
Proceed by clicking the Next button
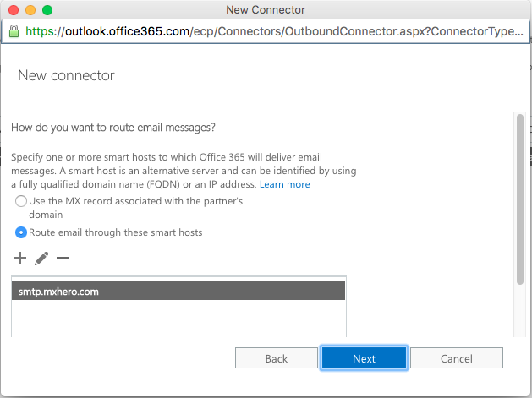364,358
